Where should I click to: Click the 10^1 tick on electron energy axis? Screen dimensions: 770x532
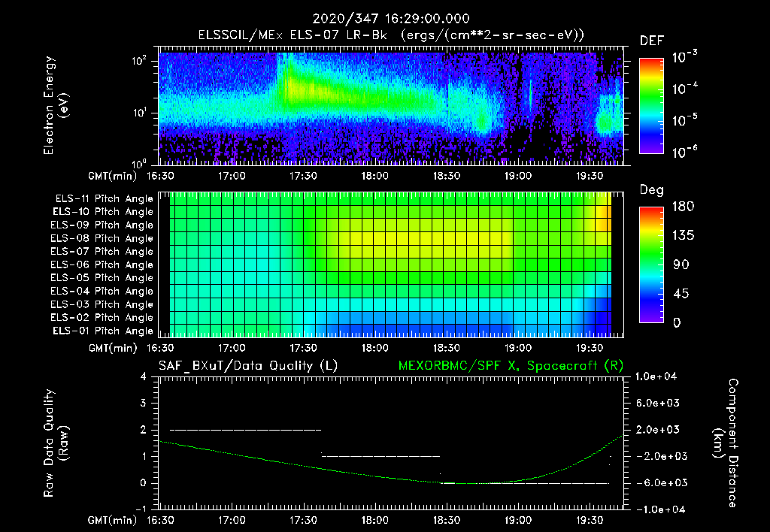140,113
